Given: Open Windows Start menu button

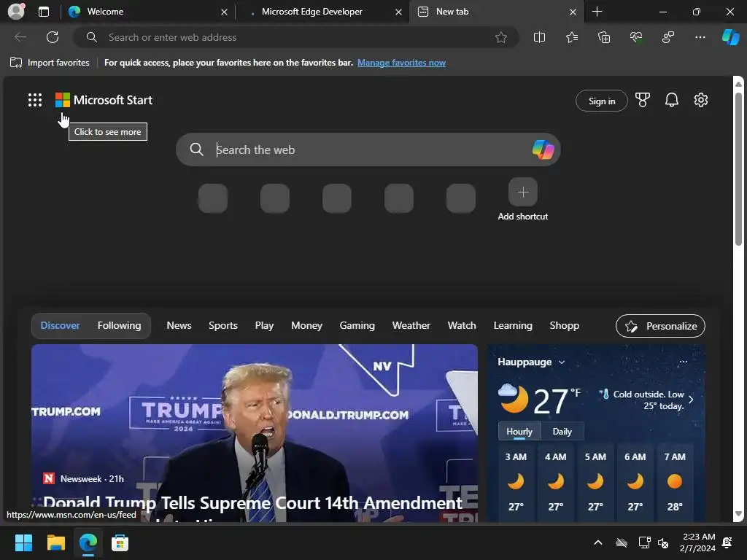Looking at the screenshot, I should tap(23, 542).
